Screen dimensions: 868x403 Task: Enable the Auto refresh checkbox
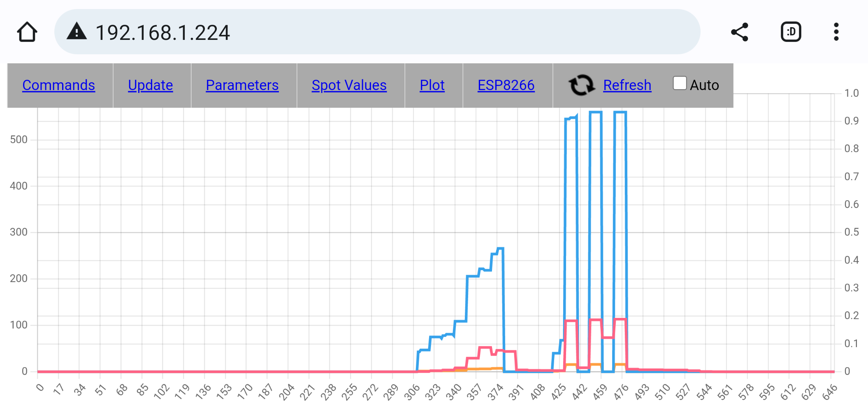pos(679,83)
